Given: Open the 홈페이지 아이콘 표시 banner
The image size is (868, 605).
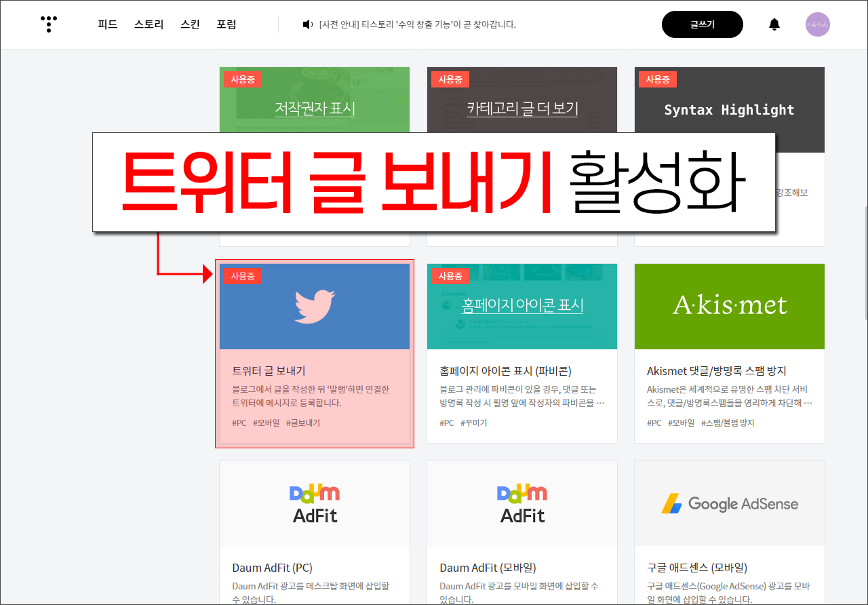Looking at the screenshot, I should [x=522, y=305].
